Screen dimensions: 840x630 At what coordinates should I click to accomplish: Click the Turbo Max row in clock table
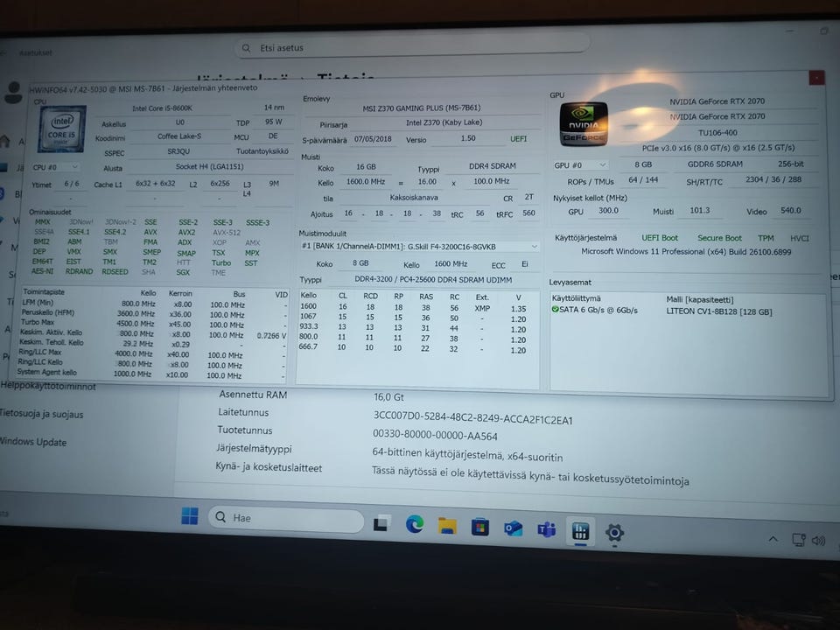click(154, 324)
